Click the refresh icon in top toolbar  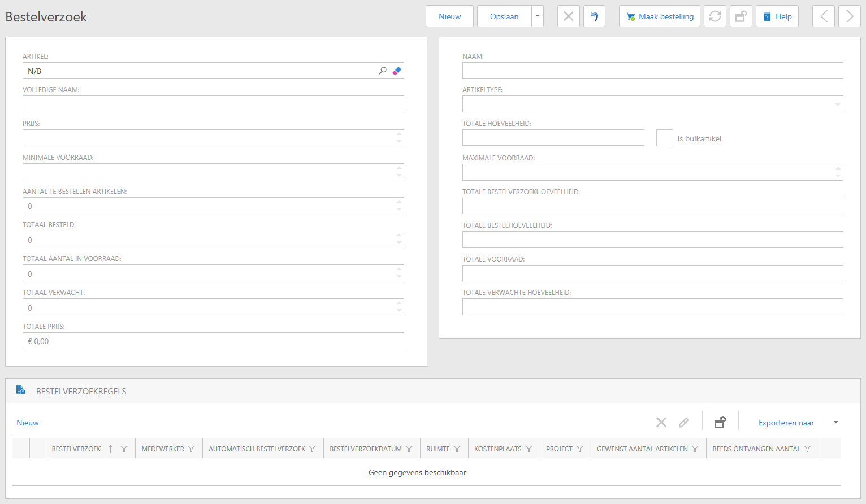[715, 16]
